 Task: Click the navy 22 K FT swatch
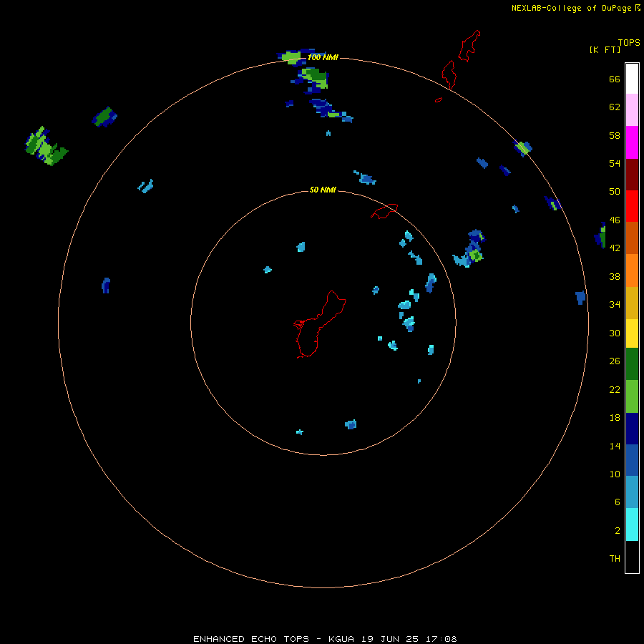632,429
